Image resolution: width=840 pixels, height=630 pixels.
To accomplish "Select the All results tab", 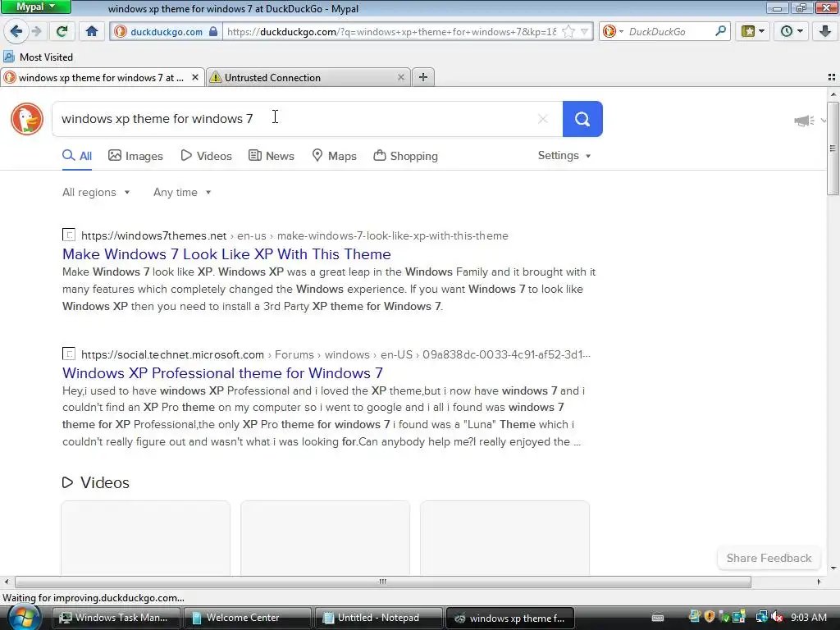I will [77, 156].
